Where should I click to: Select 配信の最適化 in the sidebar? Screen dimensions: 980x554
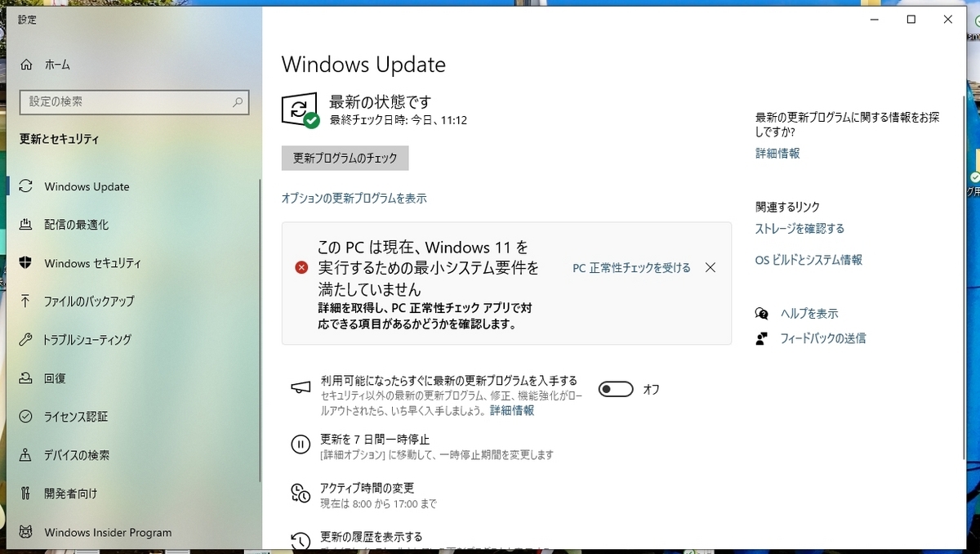point(77,225)
